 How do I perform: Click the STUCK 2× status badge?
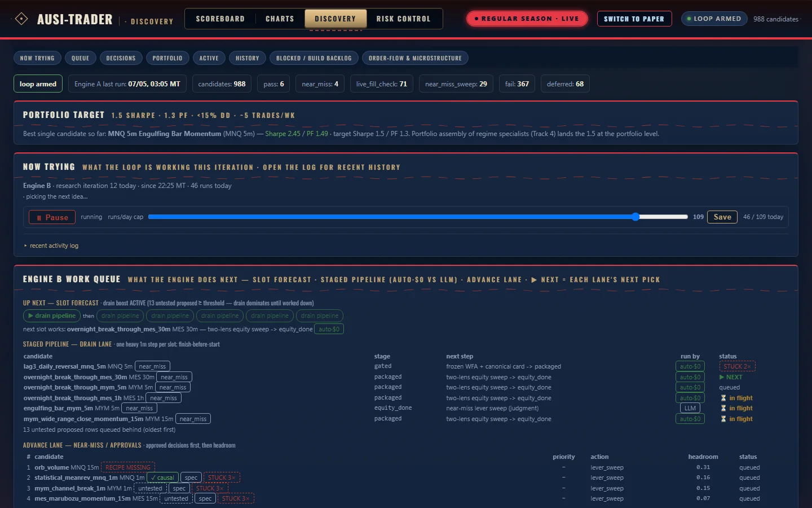[x=737, y=366]
